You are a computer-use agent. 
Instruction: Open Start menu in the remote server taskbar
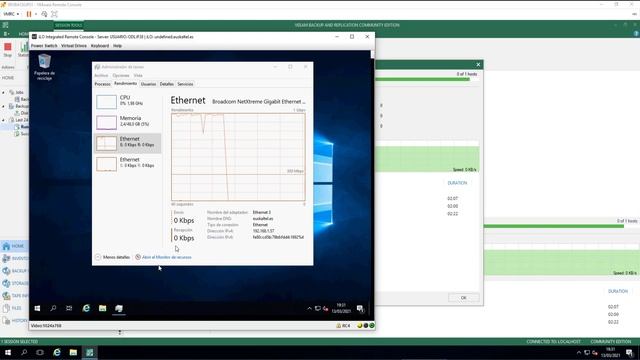point(37,309)
